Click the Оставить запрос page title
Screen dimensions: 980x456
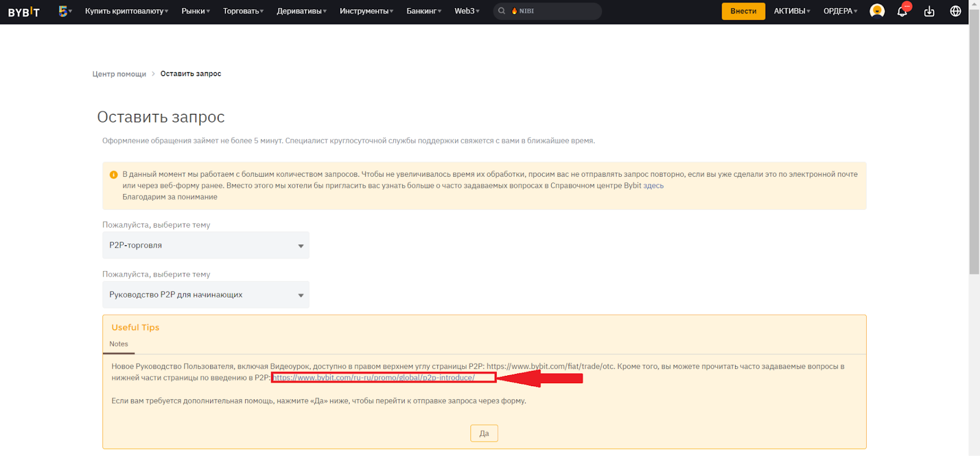click(161, 117)
